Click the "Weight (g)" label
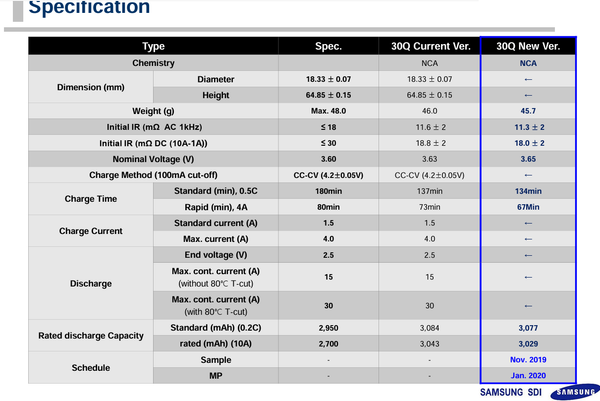This screenshot has height=401, width=600. (153, 111)
